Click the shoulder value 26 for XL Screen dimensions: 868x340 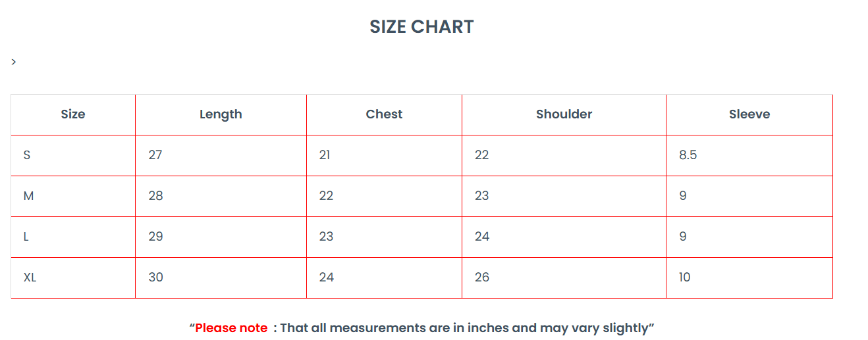(x=482, y=278)
